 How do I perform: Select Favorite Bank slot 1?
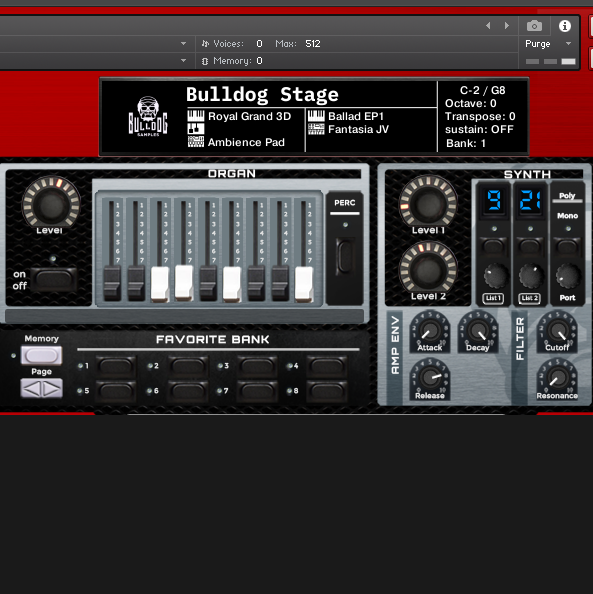116,366
